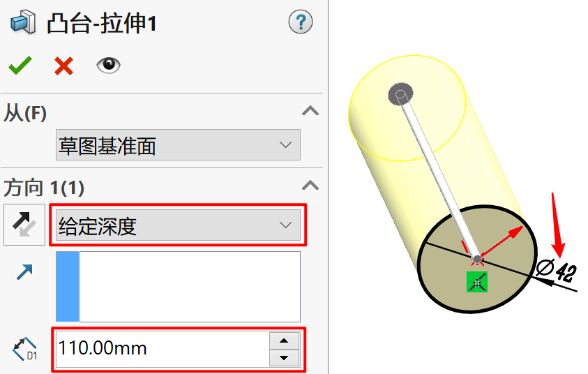Click the blue selection box indicator bar
Image resolution: width=588 pixels, height=374 pixels.
pyautogui.click(x=67, y=287)
